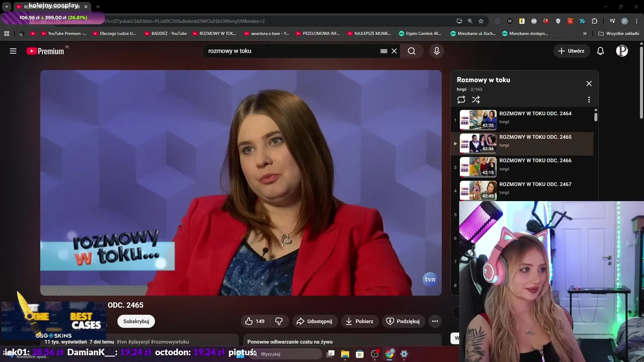This screenshot has width=644, height=362.
Task: Open the Extensions puzzle menu
Action: pos(594,21)
